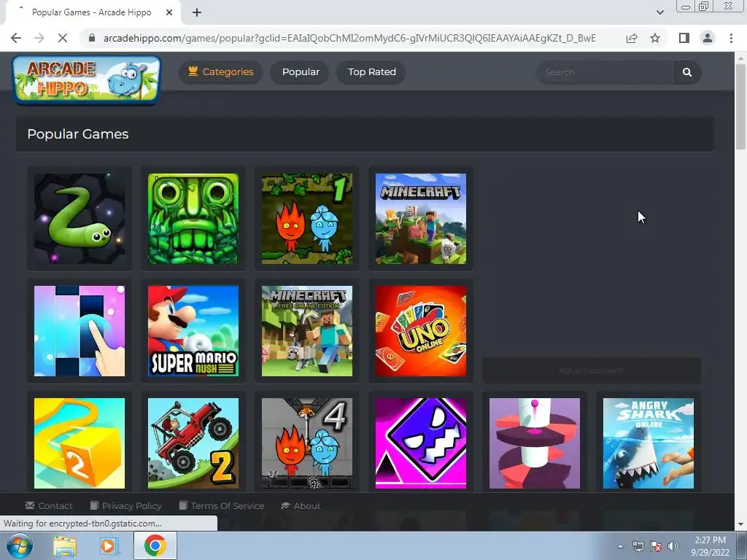The height and width of the screenshot is (560, 747).
Task: Open the Terms Of Service link
Action: [222, 506]
